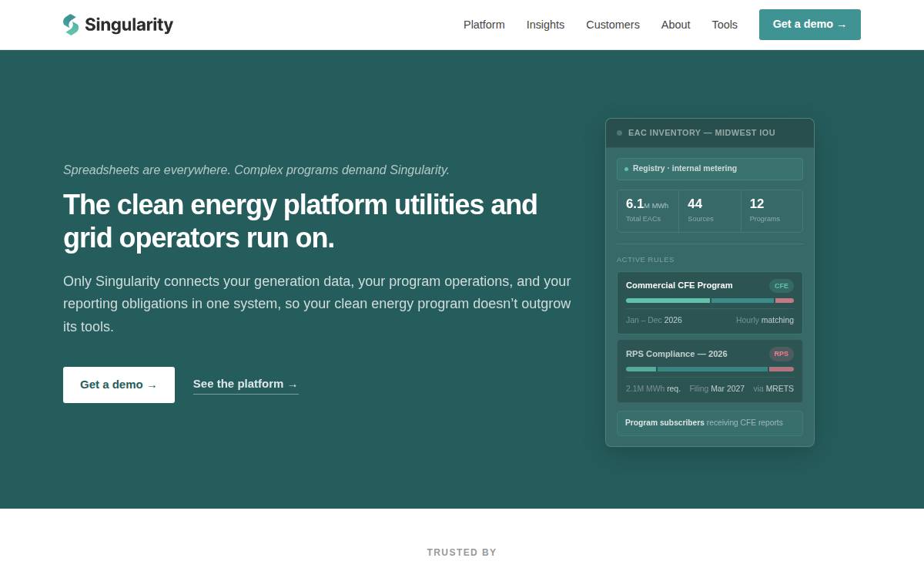This screenshot has width=924, height=578.
Task: Click the Singularity wordmark text
Action: click(129, 25)
